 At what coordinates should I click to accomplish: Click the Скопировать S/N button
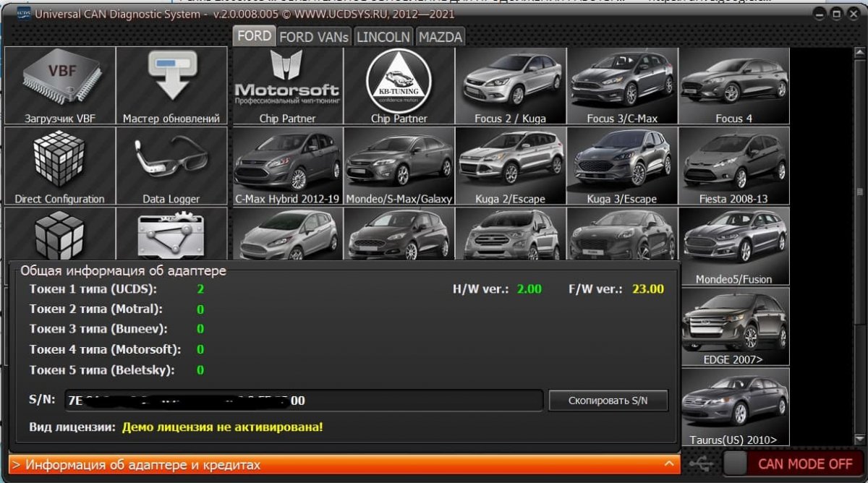pos(608,401)
